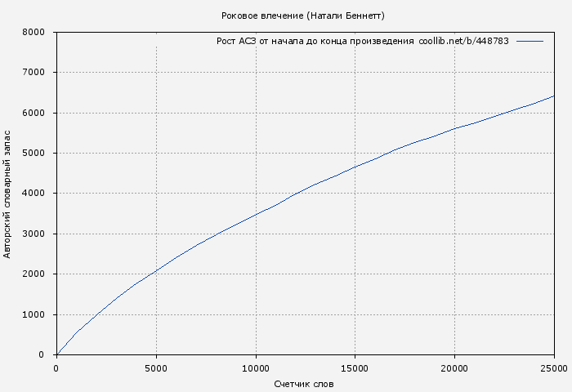Click the 7000 tick on Y-axis
This screenshot has height=392, width=572.
[x=33, y=73]
